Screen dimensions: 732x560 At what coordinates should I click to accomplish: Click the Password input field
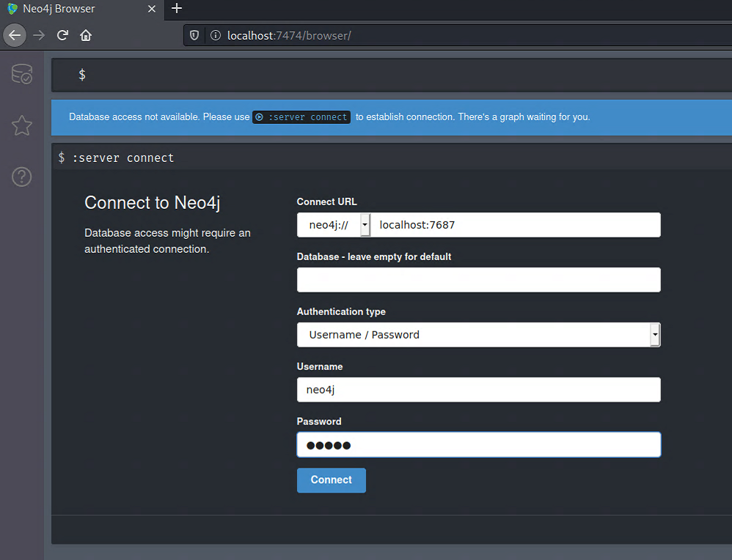pos(478,445)
